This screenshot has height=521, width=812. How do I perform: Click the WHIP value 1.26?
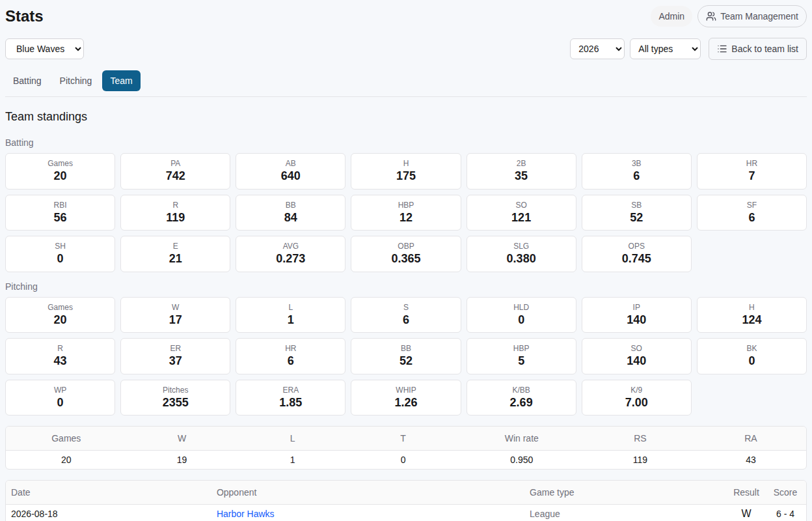point(406,402)
